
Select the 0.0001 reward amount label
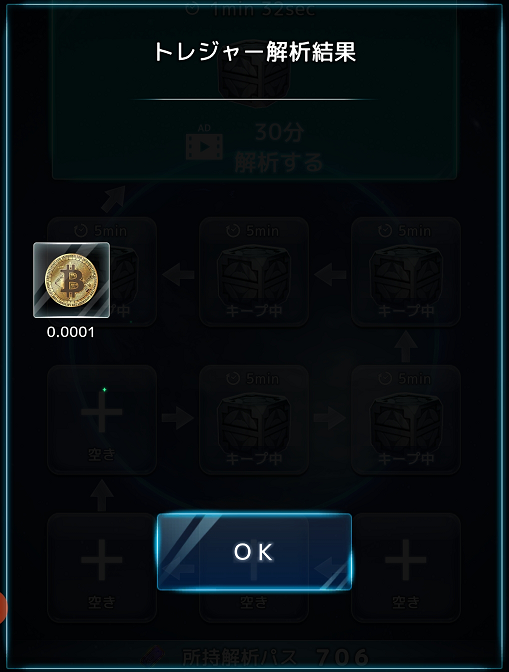pos(71,332)
